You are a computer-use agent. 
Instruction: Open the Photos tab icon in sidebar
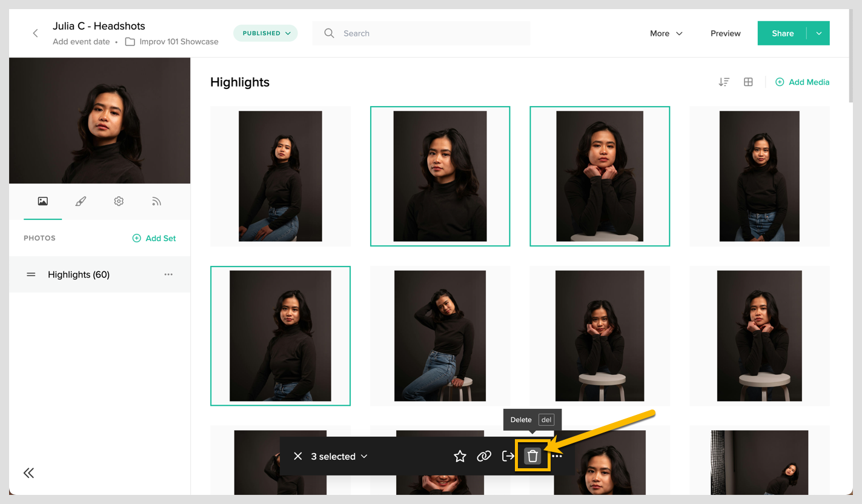coord(43,201)
